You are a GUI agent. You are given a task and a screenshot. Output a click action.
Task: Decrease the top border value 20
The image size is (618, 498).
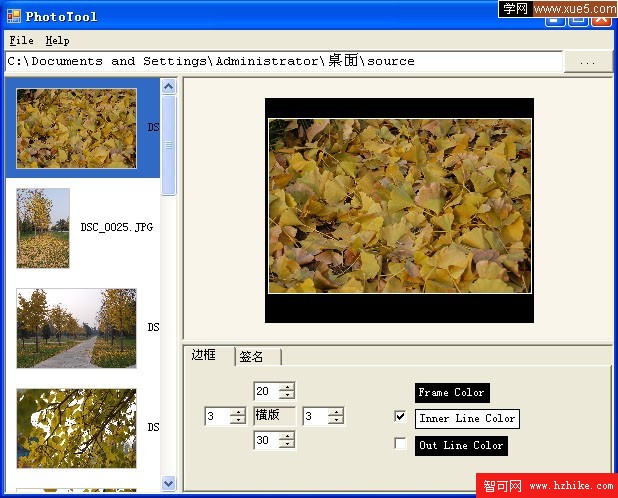pos(287,395)
